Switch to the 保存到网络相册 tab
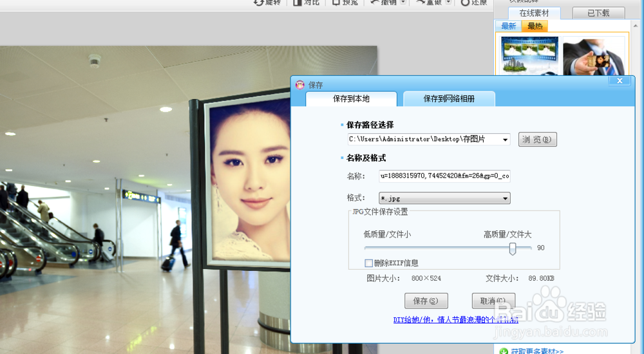644x354 pixels. 449,99
